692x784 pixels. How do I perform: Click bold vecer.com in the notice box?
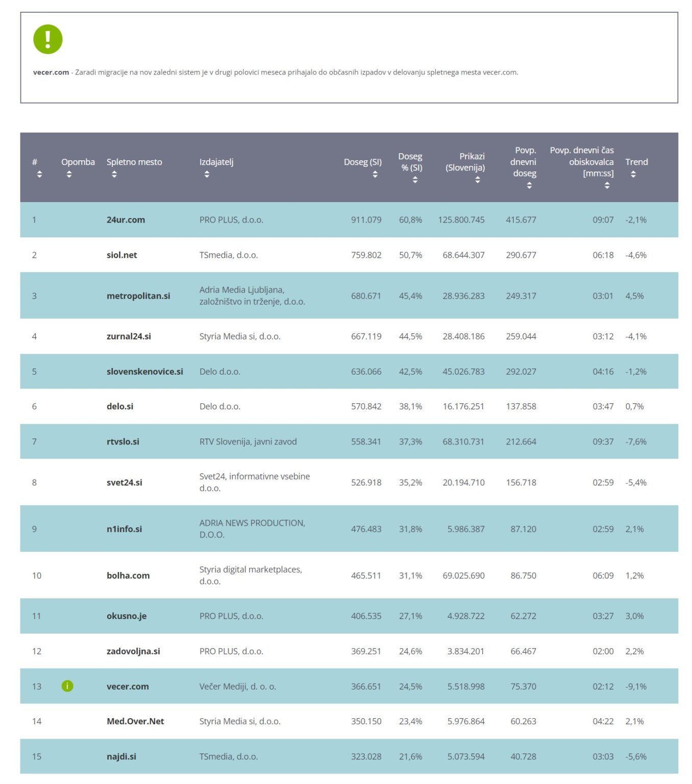pyautogui.click(x=51, y=72)
